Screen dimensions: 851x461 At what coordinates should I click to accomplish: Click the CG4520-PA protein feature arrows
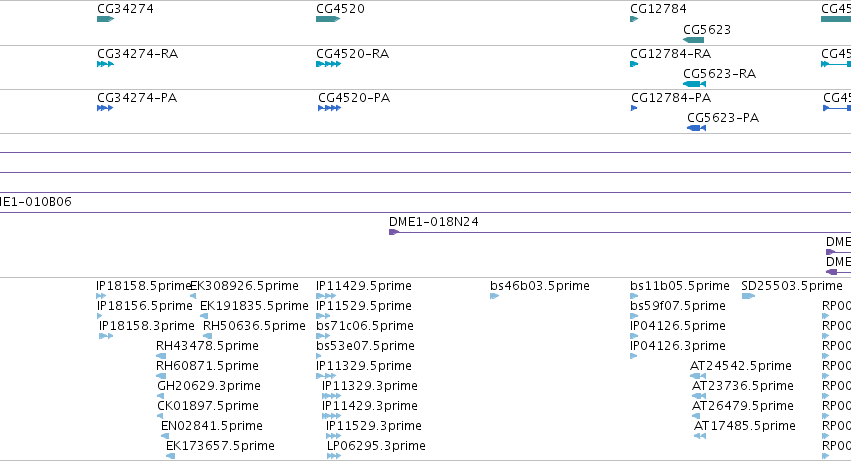tap(329, 108)
